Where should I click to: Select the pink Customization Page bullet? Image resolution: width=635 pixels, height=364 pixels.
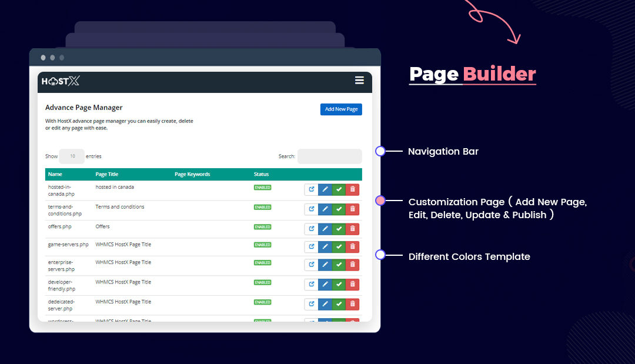380,201
